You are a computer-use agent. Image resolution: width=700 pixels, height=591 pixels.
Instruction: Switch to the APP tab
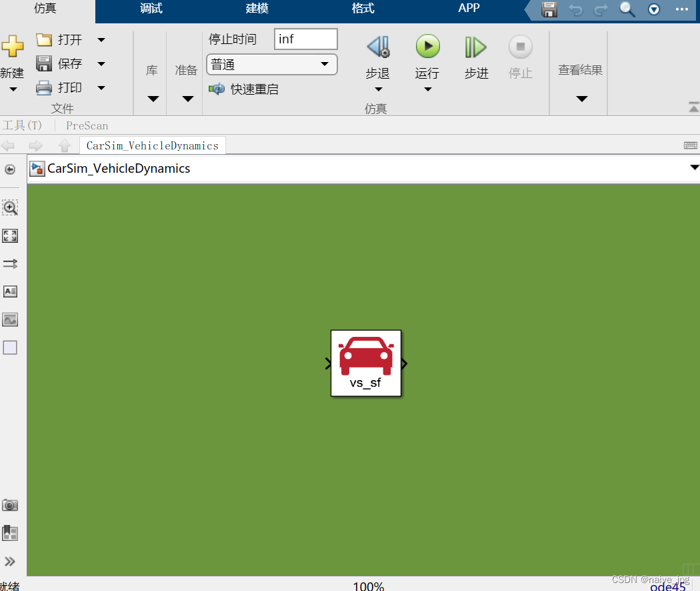click(469, 8)
